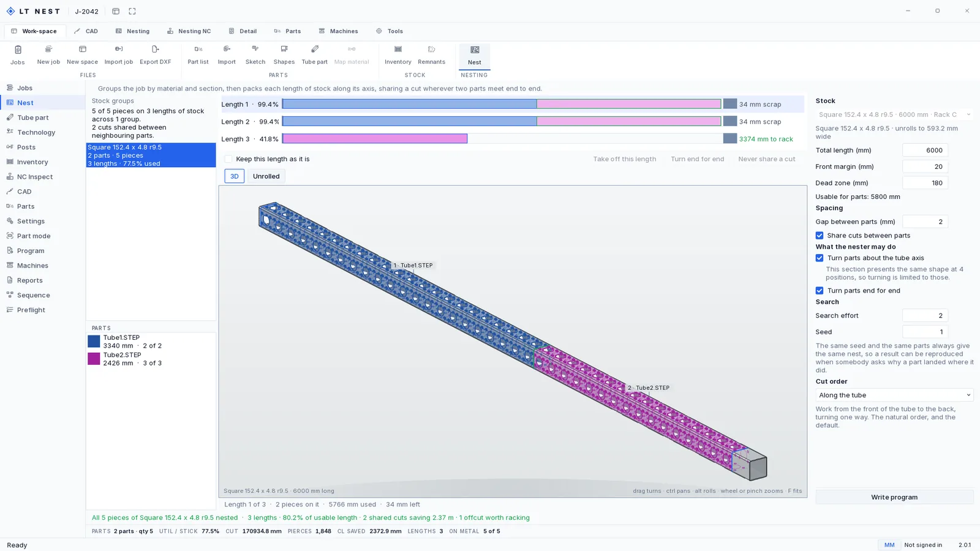Click the Total length input field
Viewport: 980px width, 551px height.
[925, 150]
